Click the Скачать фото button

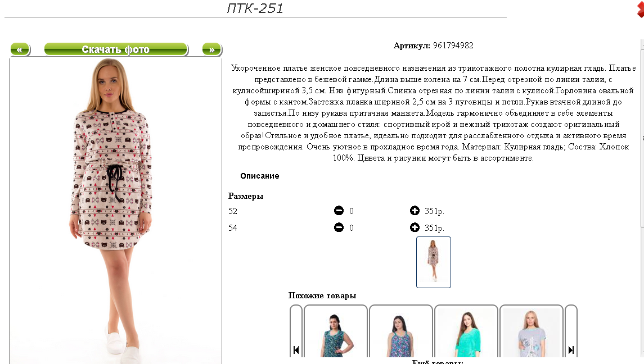[116, 49]
